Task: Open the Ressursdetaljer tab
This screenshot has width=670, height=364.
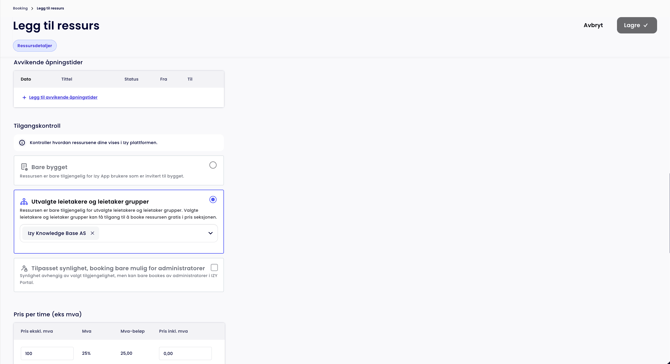Action: click(35, 46)
